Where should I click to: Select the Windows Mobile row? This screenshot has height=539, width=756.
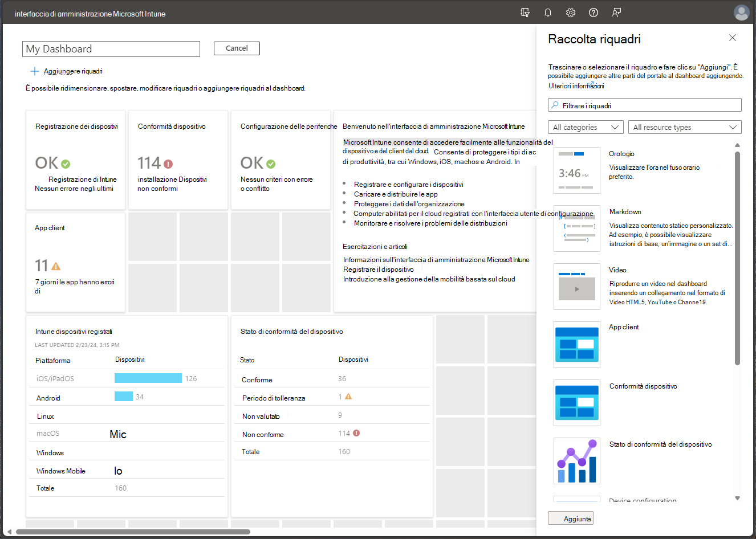point(127,471)
